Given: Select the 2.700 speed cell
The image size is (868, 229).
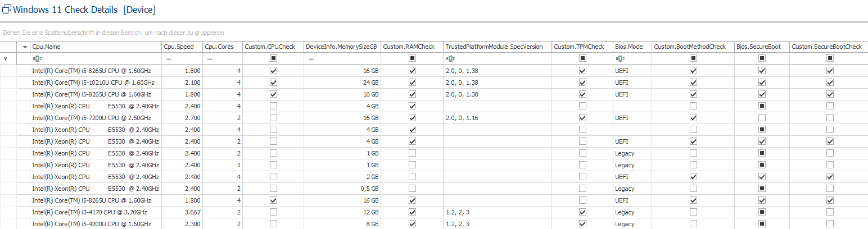Looking at the screenshot, I should click(182, 118).
